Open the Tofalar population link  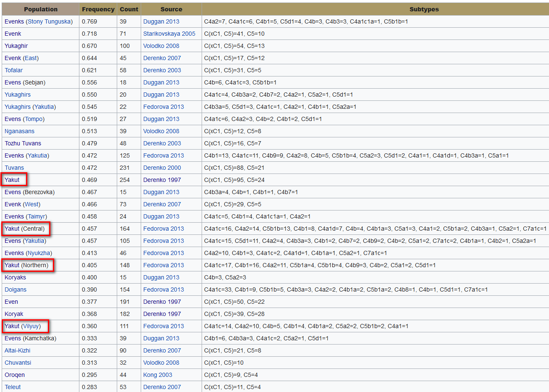(x=14, y=70)
